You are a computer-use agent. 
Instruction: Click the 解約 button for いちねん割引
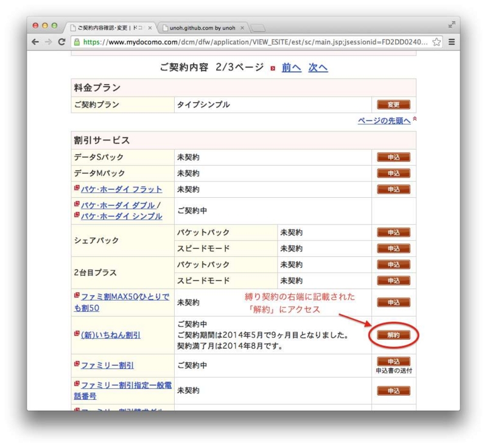[x=393, y=335]
